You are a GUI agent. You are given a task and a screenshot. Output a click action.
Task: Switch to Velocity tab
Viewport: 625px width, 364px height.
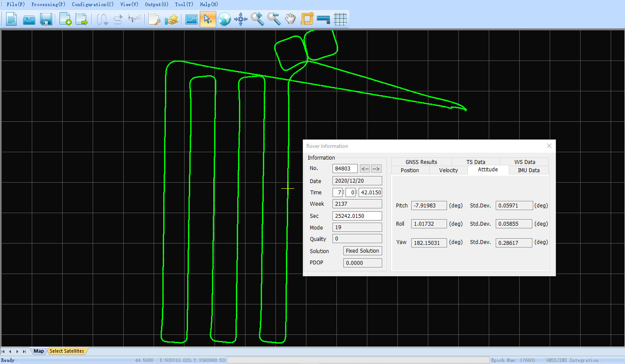(448, 170)
